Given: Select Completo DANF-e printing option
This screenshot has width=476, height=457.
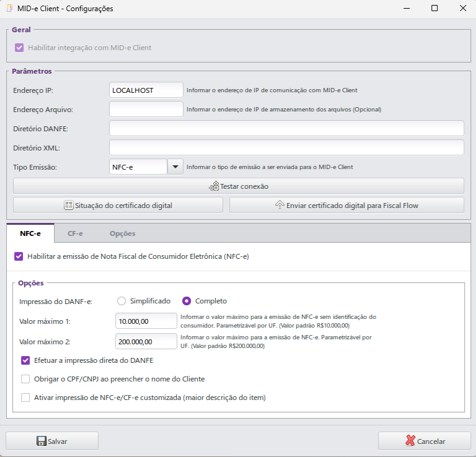Looking at the screenshot, I should [187, 301].
